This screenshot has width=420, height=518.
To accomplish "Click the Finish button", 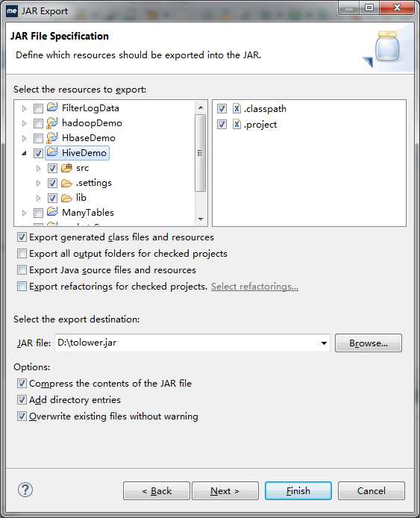I will 298,490.
